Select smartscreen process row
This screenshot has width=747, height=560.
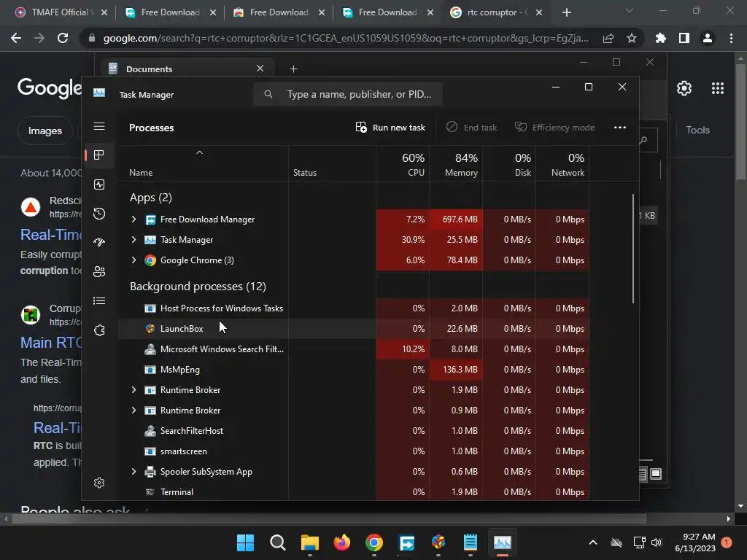coord(354,451)
